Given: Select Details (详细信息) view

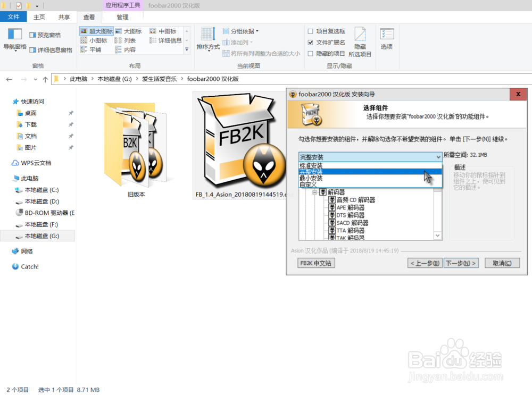Looking at the screenshot, I should [x=165, y=40].
